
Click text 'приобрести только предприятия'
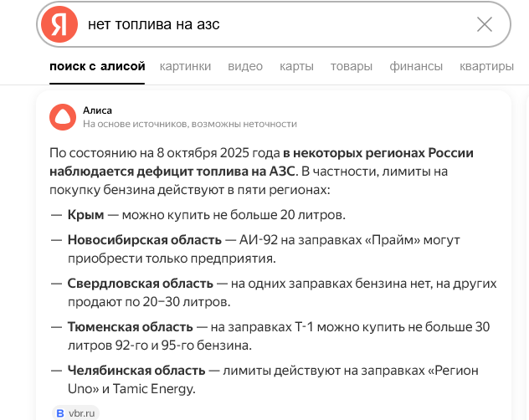171,259
